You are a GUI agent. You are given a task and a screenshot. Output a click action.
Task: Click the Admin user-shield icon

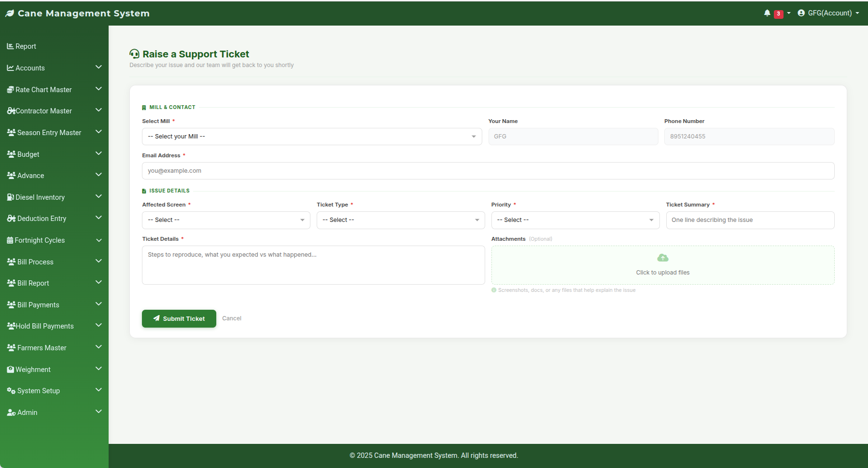coord(11,413)
